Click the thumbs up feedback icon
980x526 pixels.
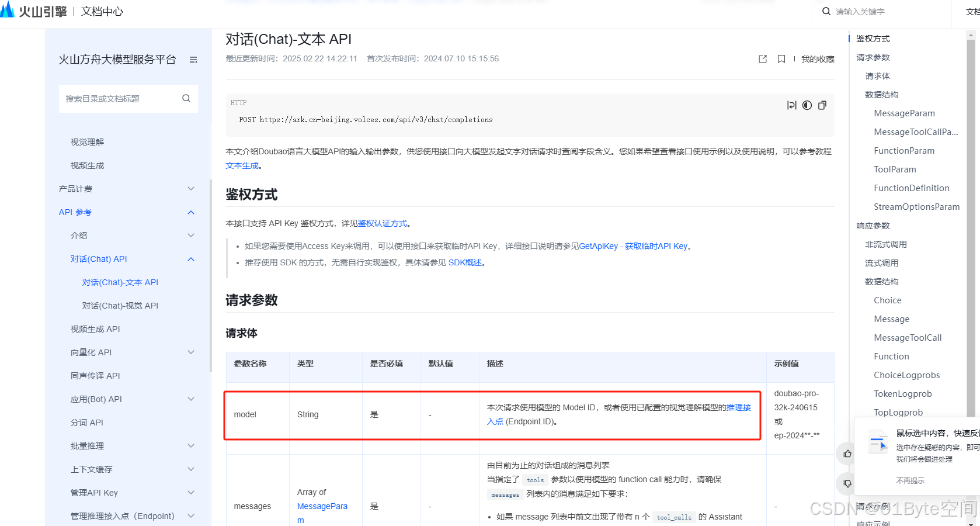tap(847, 454)
